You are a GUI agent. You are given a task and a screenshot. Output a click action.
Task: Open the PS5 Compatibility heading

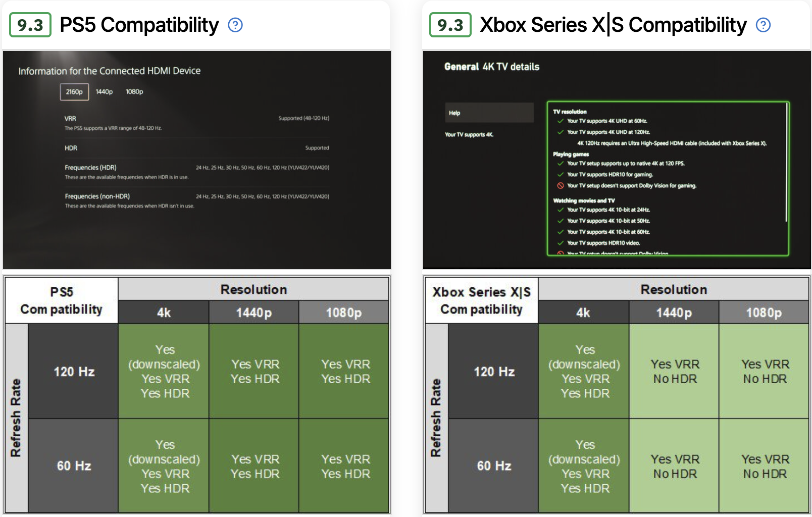pos(139,25)
